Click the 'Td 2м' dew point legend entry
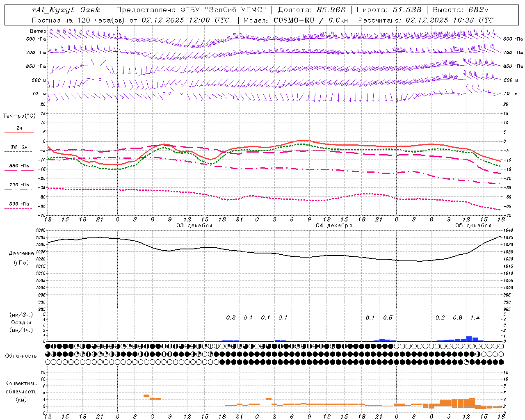The width and height of the screenshot is (525, 420). (x=19, y=147)
